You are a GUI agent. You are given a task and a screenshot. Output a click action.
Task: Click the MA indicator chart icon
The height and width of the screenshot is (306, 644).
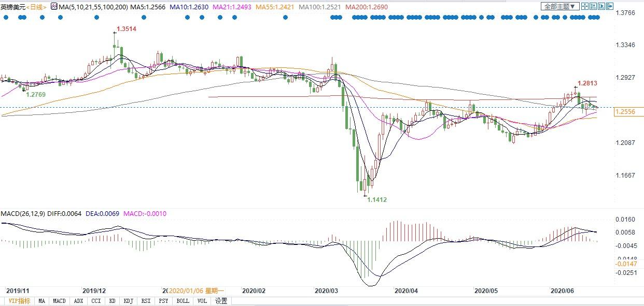pyautogui.click(x=54, y=7)
